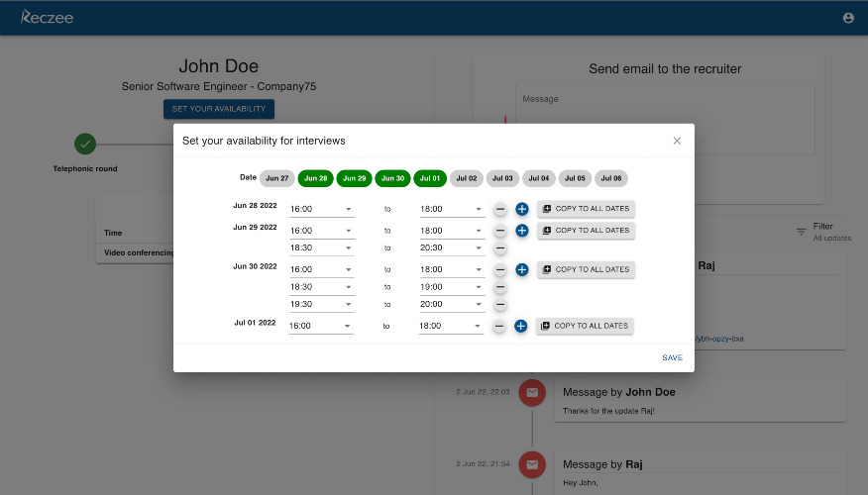Save the availability settings
Image resolution: width=868 pixels, height=495 pixels.
click(672, 357)
